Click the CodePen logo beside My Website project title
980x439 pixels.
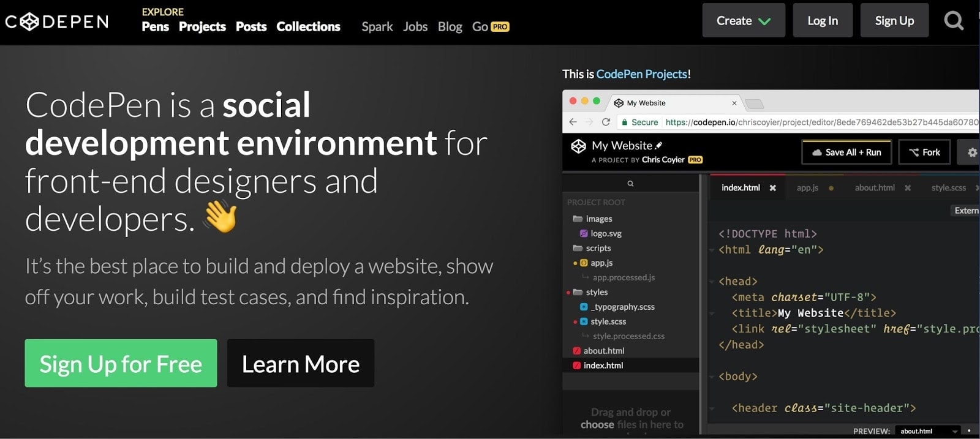coord(578,146)
